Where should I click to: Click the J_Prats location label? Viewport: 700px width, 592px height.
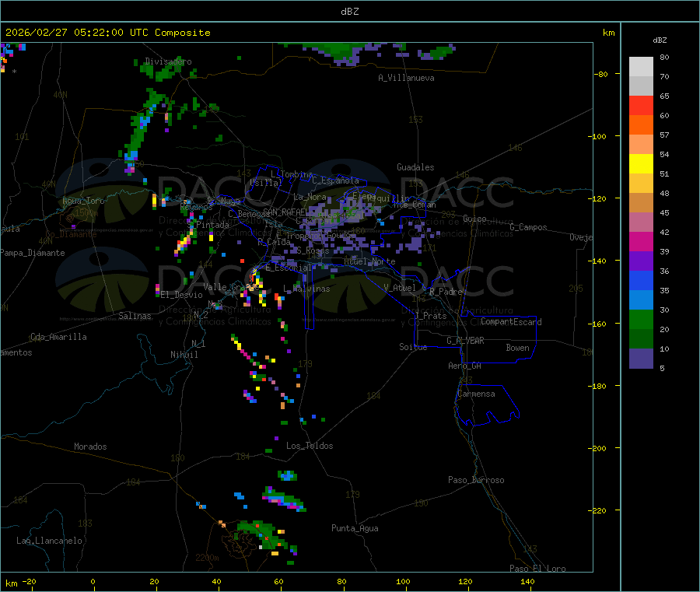click(x=431, y=315)
